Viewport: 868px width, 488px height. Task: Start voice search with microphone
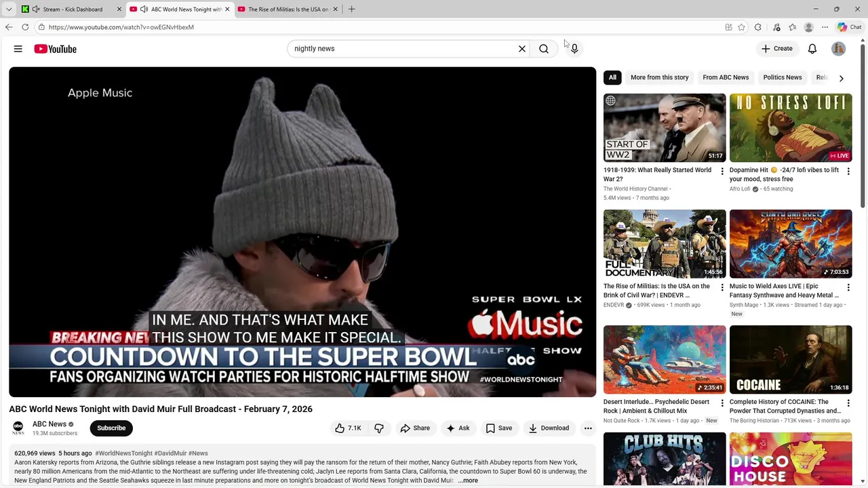[x=574, y=49]
